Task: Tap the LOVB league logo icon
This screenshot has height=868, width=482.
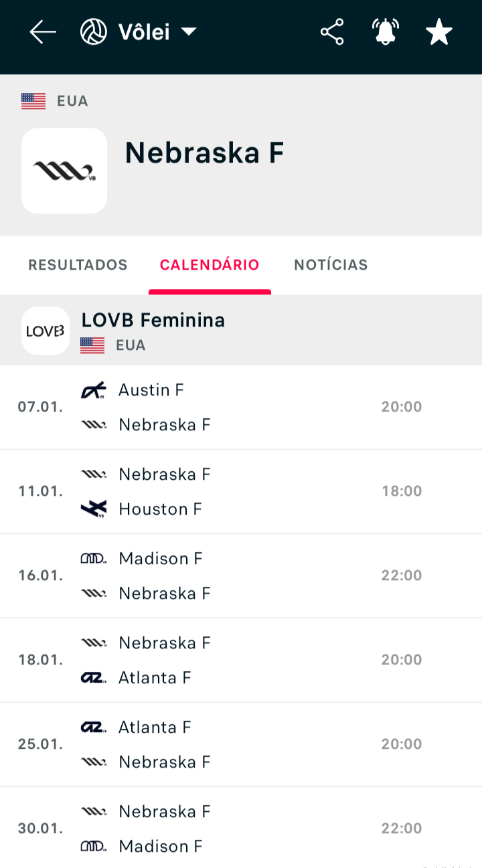Action: (46, 331)
